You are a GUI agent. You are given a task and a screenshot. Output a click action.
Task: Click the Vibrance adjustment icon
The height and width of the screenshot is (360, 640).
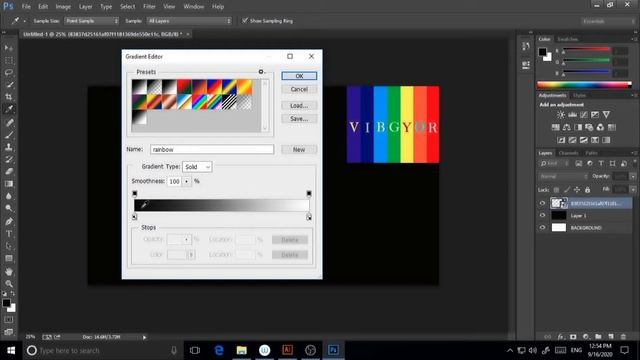click(x=606, y=115)
